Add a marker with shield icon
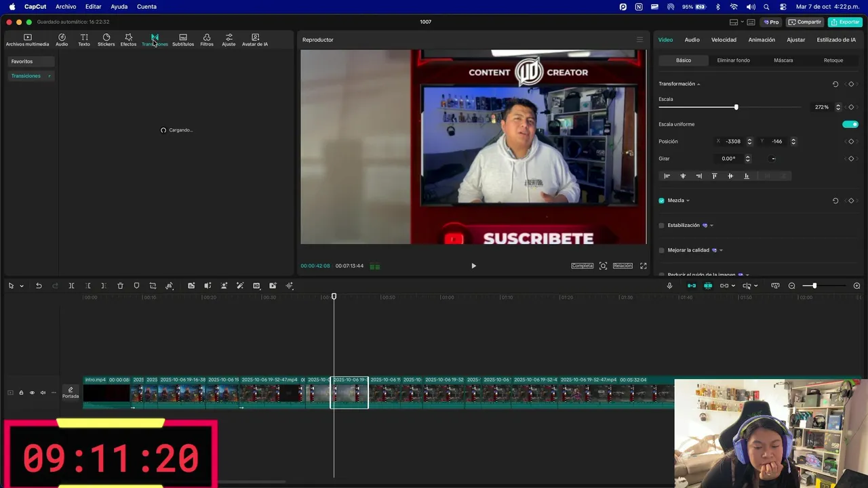The width and height of the screenshot is (868, 488). [136, 286]
